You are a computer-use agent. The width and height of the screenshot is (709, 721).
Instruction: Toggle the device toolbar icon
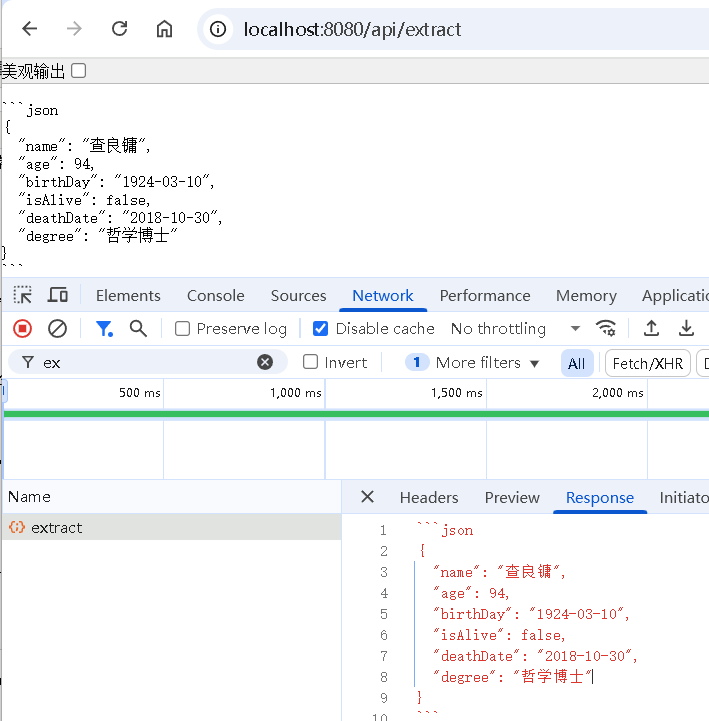click(58, 295)
